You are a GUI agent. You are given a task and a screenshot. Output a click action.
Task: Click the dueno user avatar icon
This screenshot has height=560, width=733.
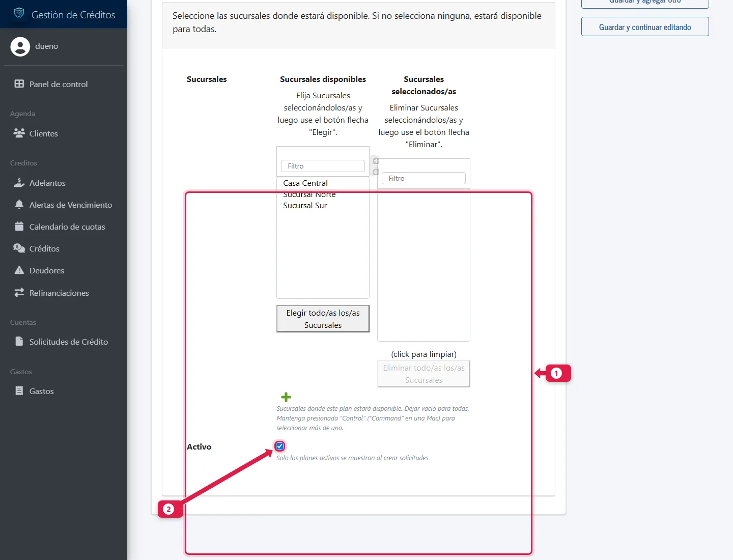(x=20, y=47)
